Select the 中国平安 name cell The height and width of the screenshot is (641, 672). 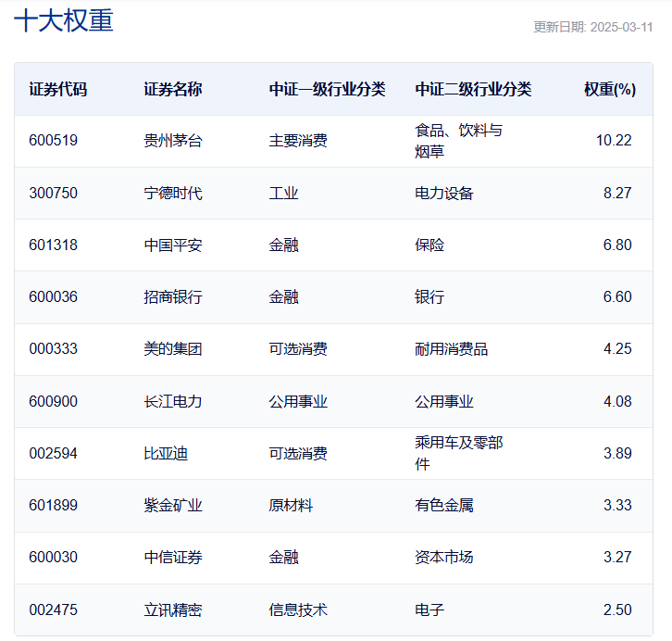pyautogui.click(x=173, y=245)
